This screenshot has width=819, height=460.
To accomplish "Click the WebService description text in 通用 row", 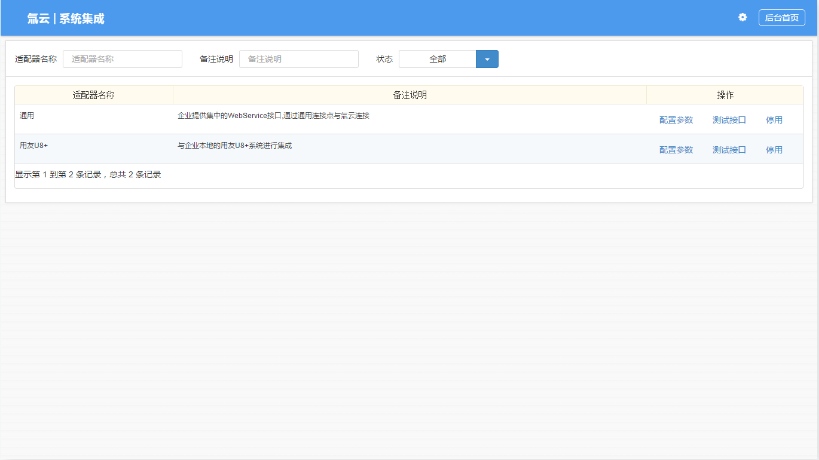I will click(273, 116).
